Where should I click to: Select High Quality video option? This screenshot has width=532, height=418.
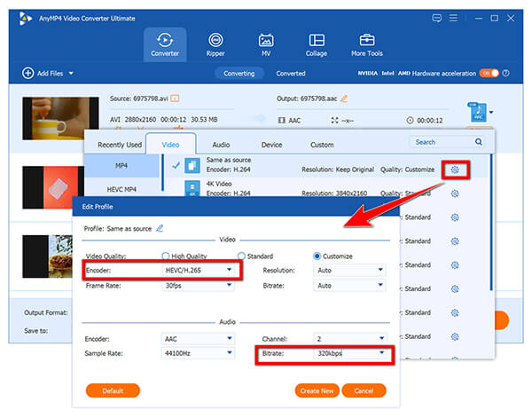click(166, 256)
